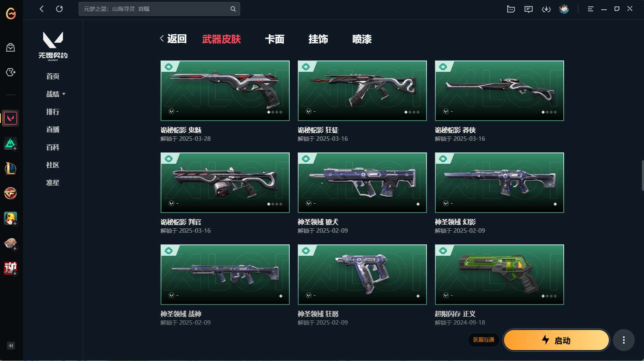Open the store bag sidebar icon
The height and width of the screenshot is (361, 644).
[10, 48]
